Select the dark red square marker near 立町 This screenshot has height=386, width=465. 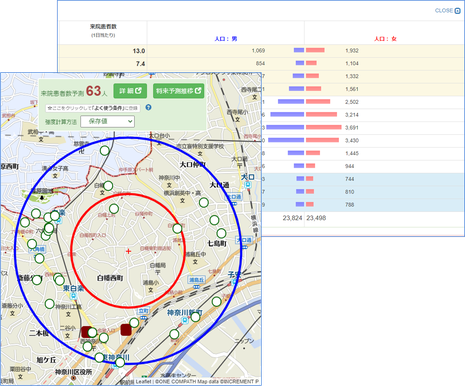[x=126, y=329]
